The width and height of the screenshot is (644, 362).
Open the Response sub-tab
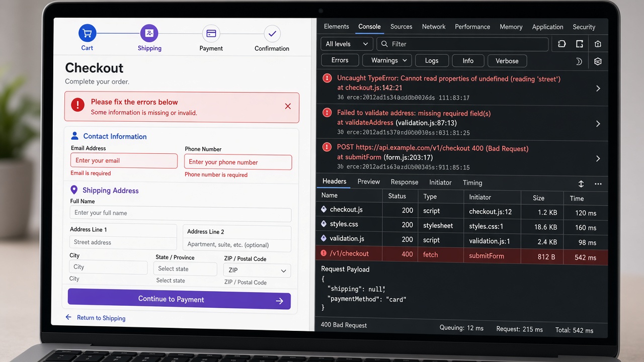[x=405, y=182]
